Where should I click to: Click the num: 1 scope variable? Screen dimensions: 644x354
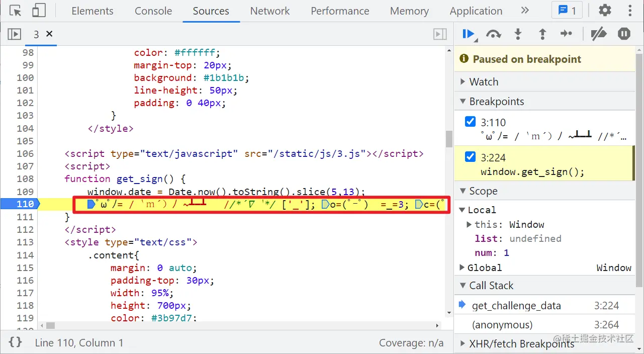click(492, 252)
